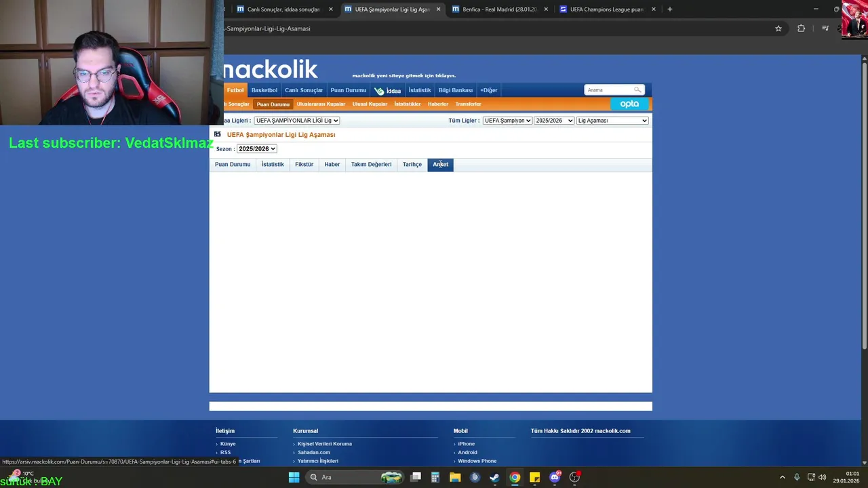This screenshot has width=868, height=488.
Task: Open the Canlı Sonuçlar main menu
Action: [304, 90]
